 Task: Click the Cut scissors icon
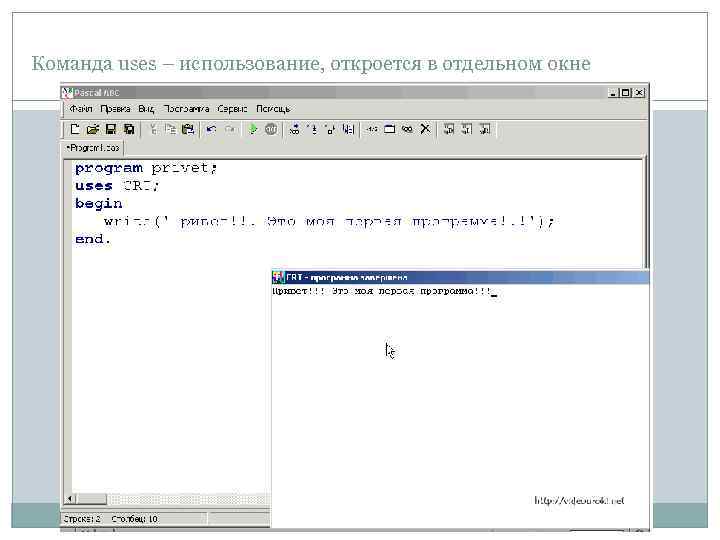pyautogui.click(x=153, y=129)
